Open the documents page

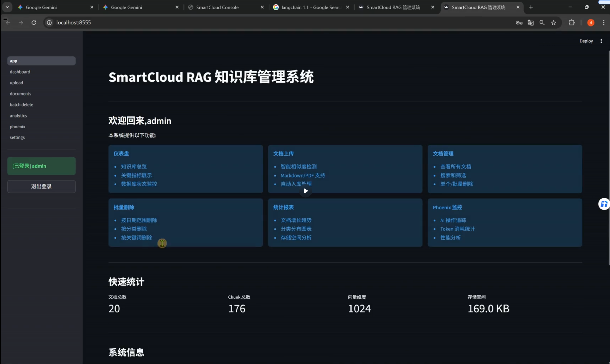[x=41, y=94]
